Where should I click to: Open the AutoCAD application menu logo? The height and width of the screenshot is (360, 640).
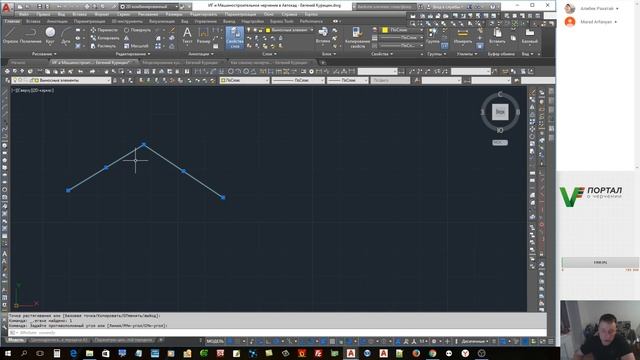[x=6, y=7]
